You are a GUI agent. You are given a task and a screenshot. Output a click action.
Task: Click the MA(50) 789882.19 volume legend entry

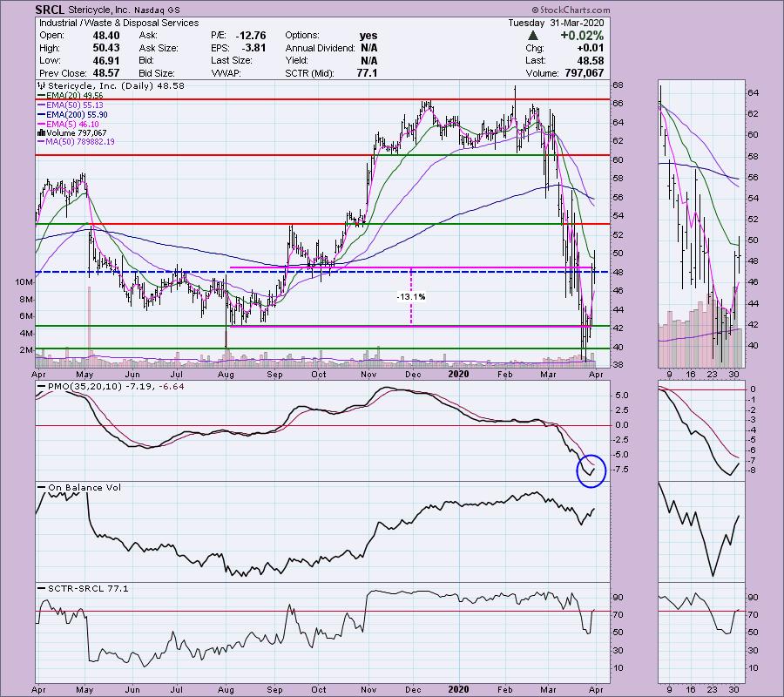pyautogui.click(x=76, y=142)
